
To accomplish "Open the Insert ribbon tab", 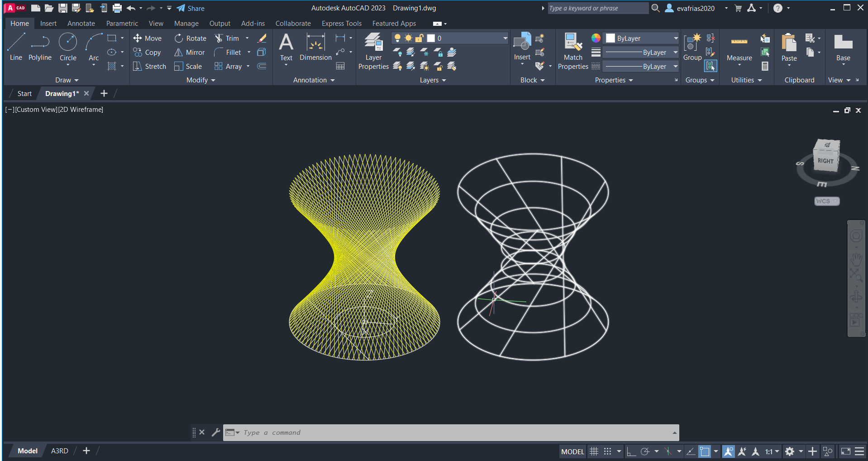I will click(48, 24).
